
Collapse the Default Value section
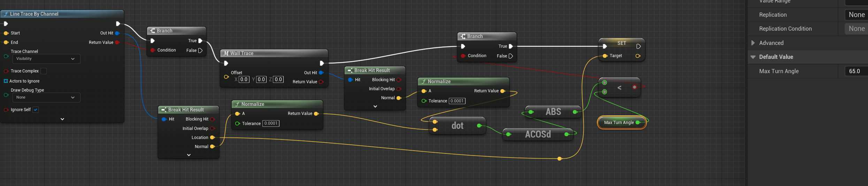click(x=753, y=57)
